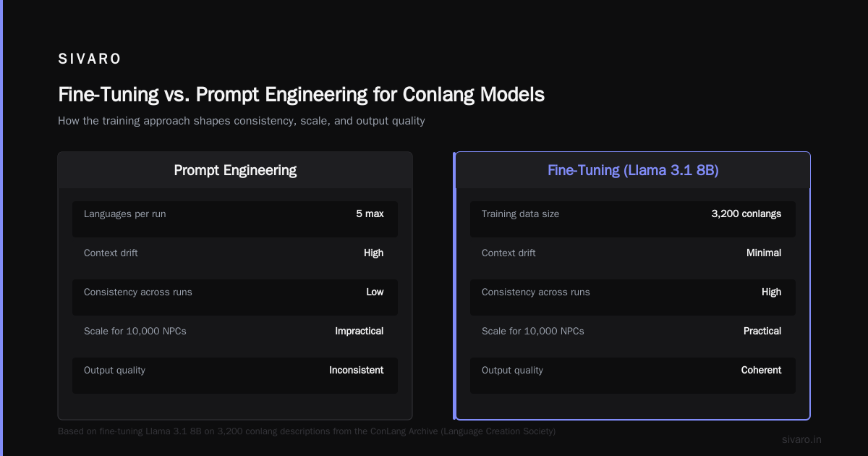Select the Minimal context drift value

pos(764,253)
